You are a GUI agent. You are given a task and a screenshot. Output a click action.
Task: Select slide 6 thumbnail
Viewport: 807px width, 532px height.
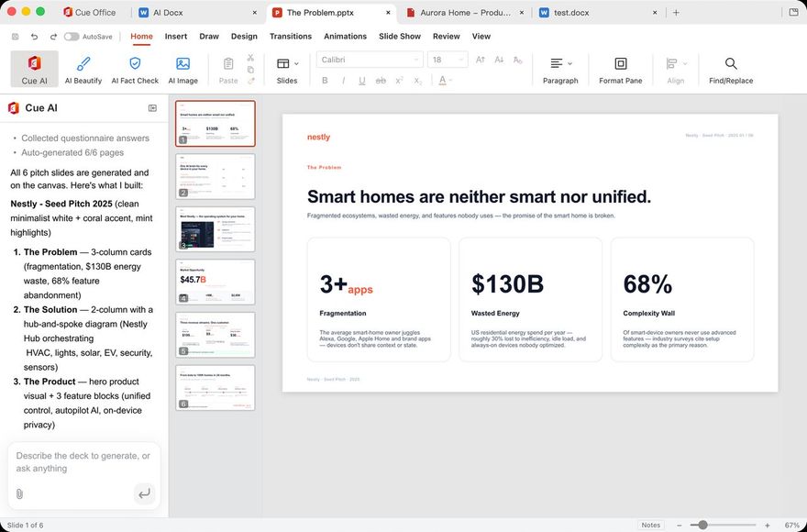(x=216, y=388)
